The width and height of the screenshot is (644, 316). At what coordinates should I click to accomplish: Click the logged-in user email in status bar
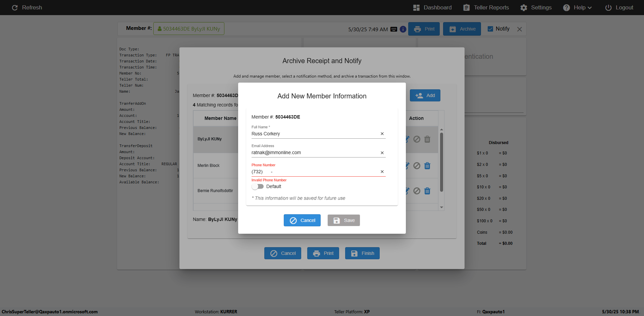[50, 312]
